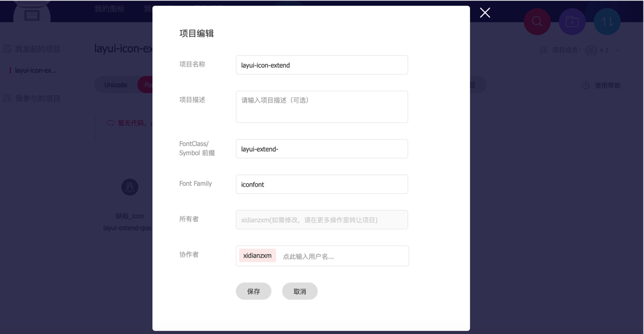Image resolution: width=644 pixels, height=334 pixels.
Task: Open layui-icon-ex... project in sidebar
Action: pyautogui.click(x=36, y=70)
